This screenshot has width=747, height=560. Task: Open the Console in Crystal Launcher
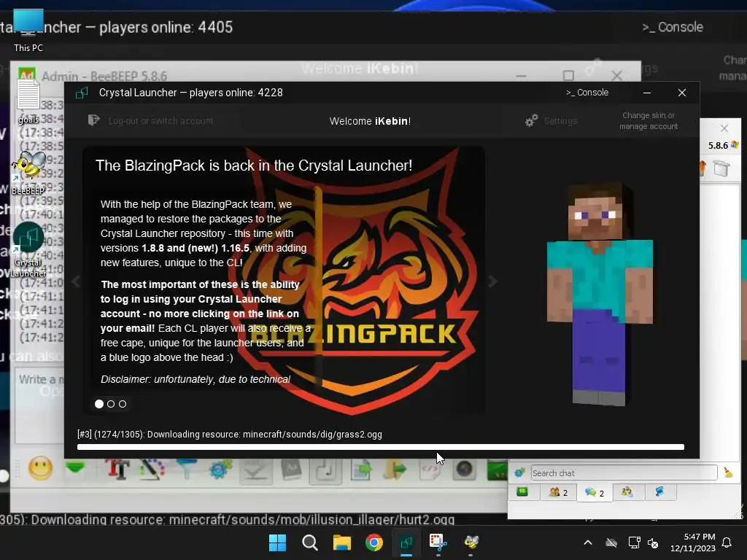[587, 93]
